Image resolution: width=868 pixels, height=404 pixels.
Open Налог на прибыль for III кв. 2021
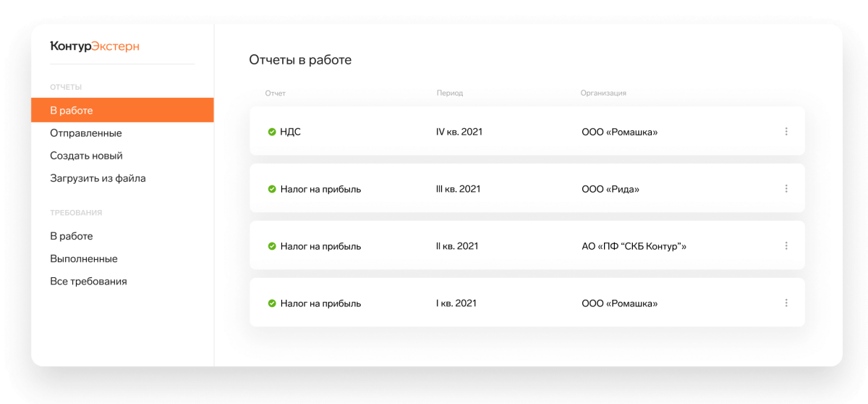[320, 189]
